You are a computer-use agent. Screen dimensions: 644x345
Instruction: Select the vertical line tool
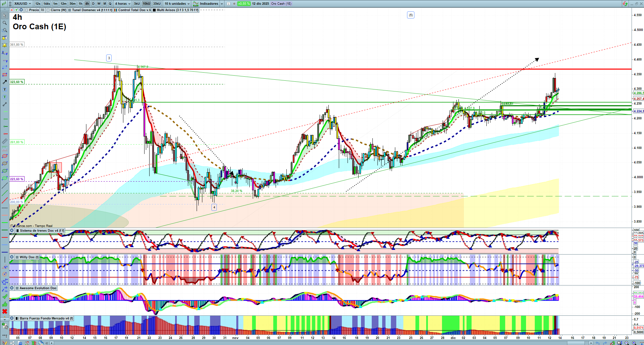pos(5,259)
